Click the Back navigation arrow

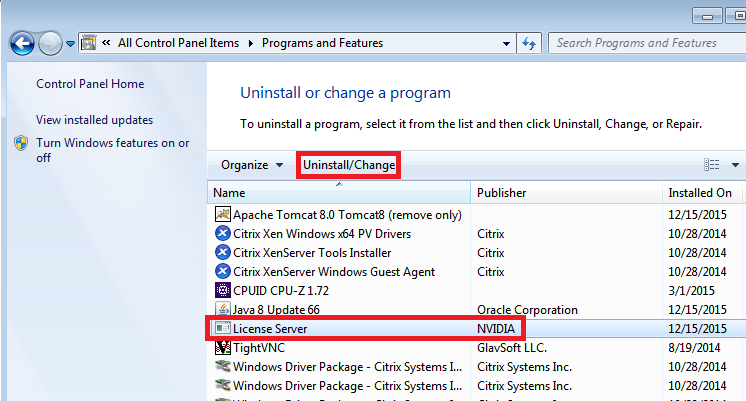pyautogui.click(x=23, y=43)
